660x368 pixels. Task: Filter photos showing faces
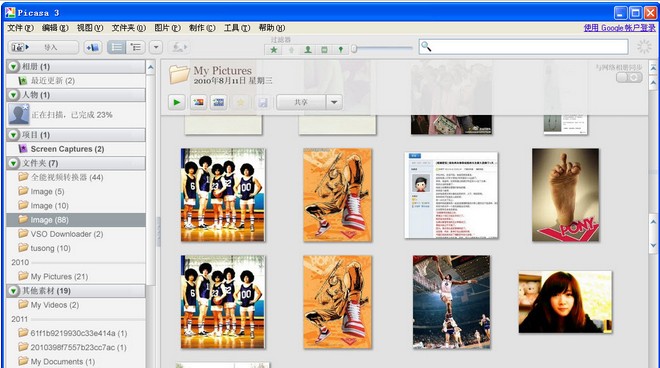coord(308,50)
